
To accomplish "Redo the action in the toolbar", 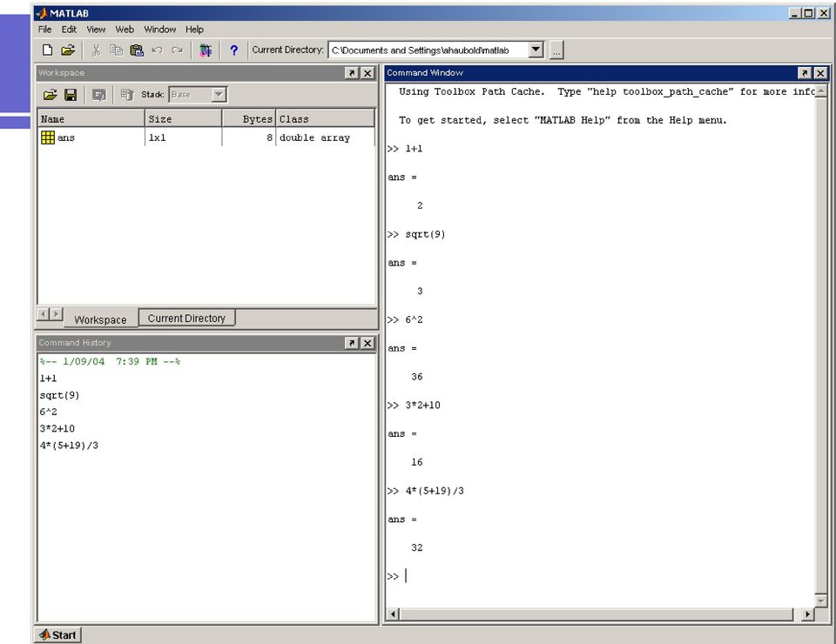I will click(177, 50).
